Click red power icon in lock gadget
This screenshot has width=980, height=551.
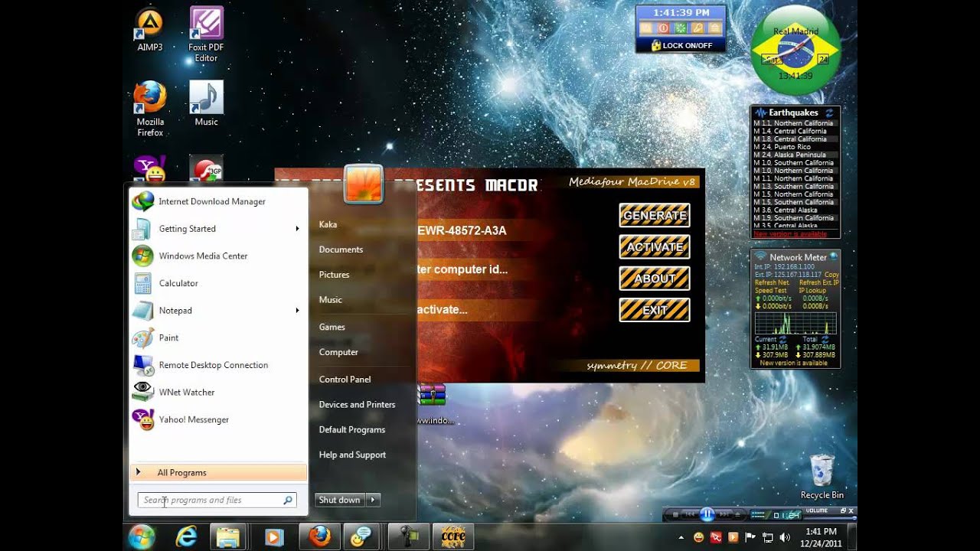point(664,28)
